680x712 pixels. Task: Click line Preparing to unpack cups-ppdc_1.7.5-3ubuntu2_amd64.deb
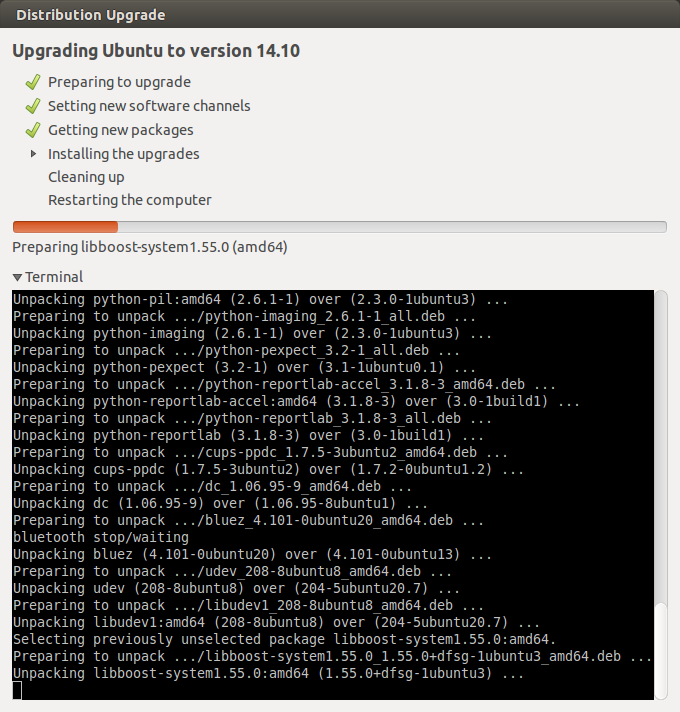261,453
